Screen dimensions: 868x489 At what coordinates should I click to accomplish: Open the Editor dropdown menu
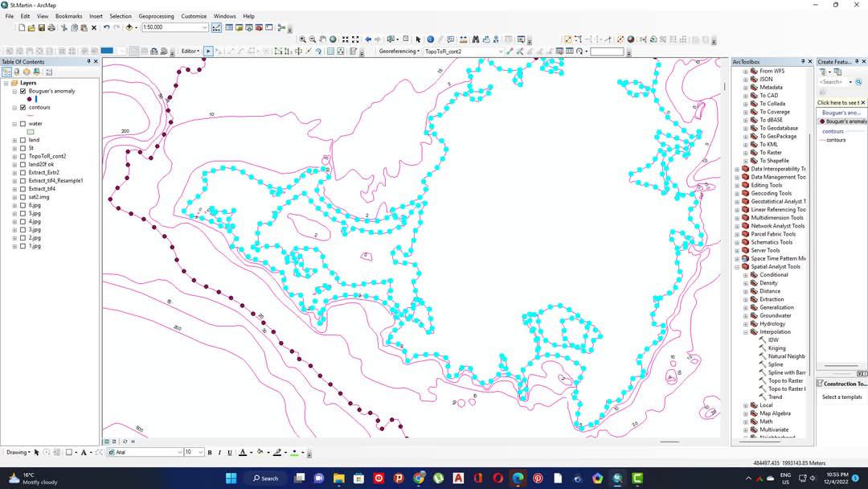point(190,51)
